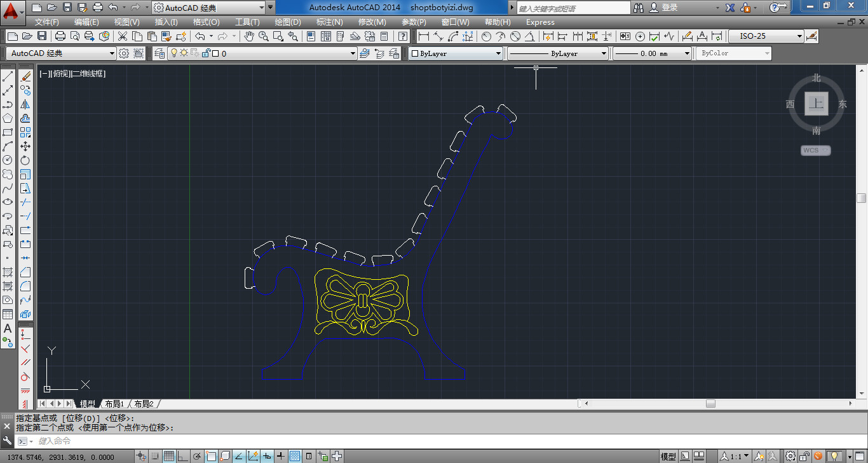Toggle Object Snap Tracking in status bar
The image size is (868, 463).
239,456
